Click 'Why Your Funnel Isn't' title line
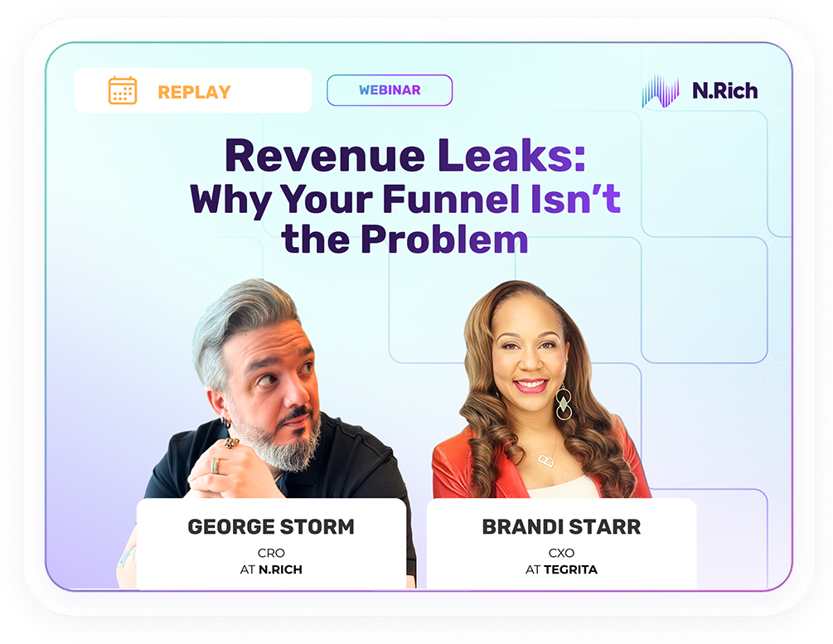Screen dimensions: 833x644 coord(405,200)
